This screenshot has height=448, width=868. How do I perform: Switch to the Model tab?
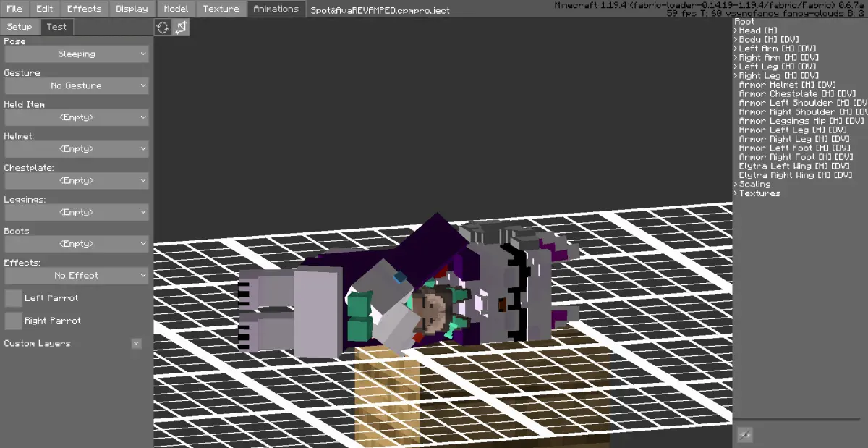[176, 9]
